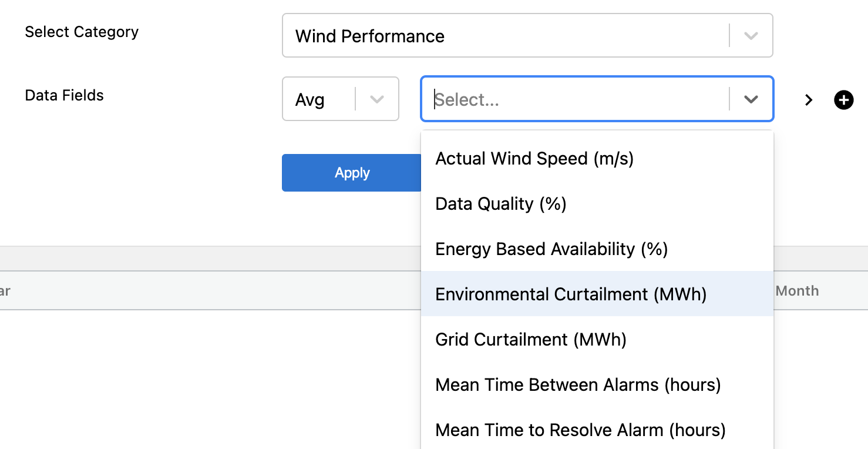Choose Actual Wind Speed (m/s) option
The height and width of the screenshot is (449, 868).
click(x=534, y=159)
